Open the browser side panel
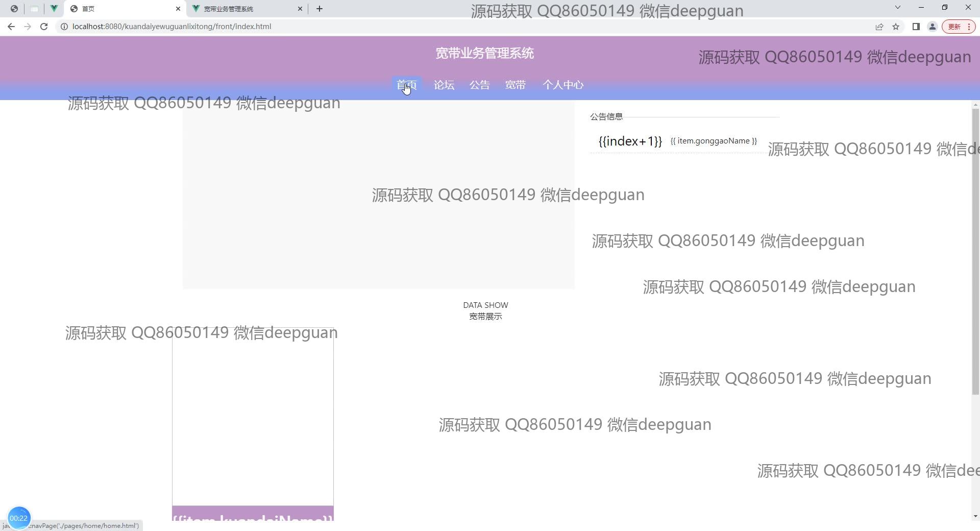This screenshot has width=980, height=531. (916, 27)
